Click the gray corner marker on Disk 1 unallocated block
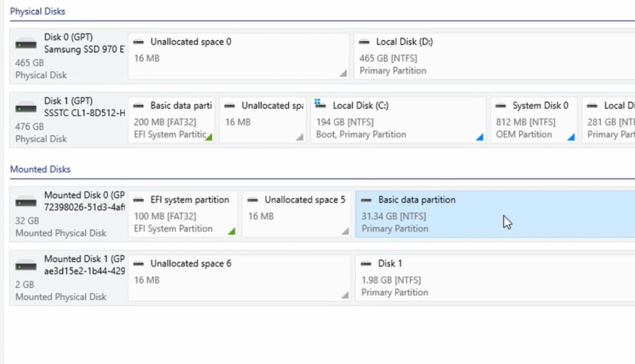 299,137
